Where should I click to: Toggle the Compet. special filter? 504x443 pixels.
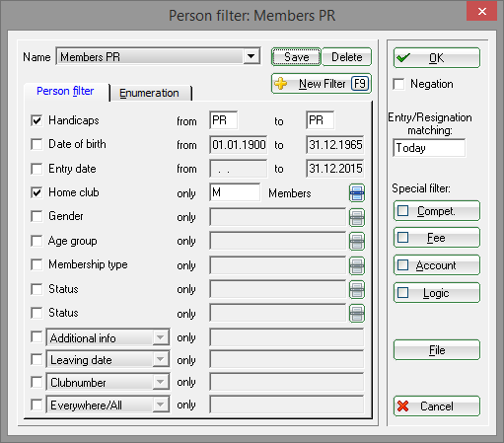coord(437,211)
